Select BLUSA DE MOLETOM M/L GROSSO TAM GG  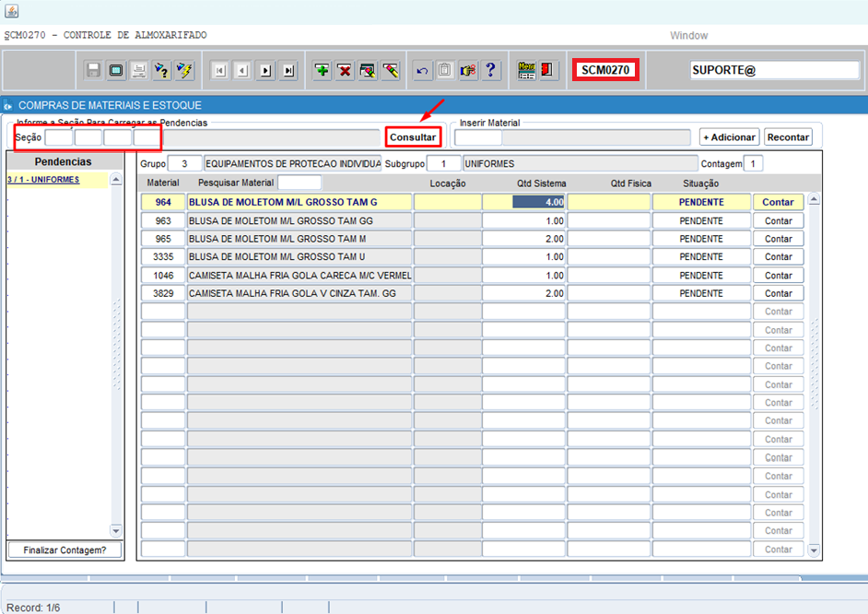pos(299,221)
